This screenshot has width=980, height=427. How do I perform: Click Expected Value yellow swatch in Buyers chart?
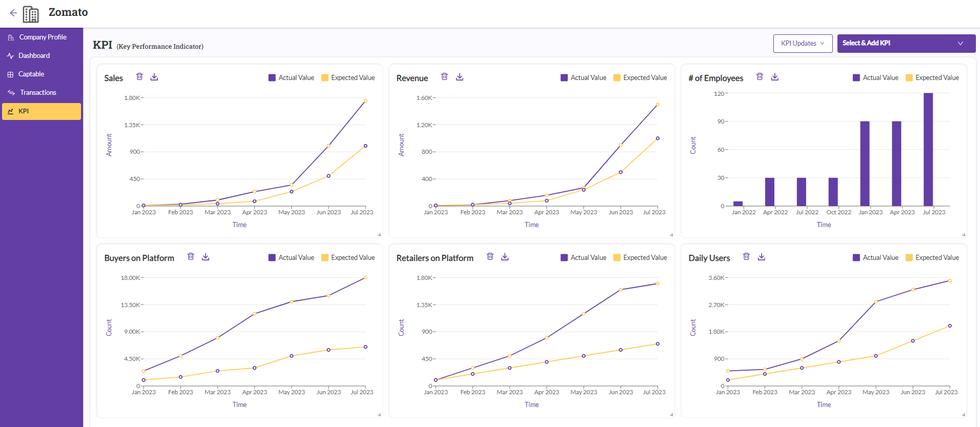pyautogui.click(x=325, y=258)
